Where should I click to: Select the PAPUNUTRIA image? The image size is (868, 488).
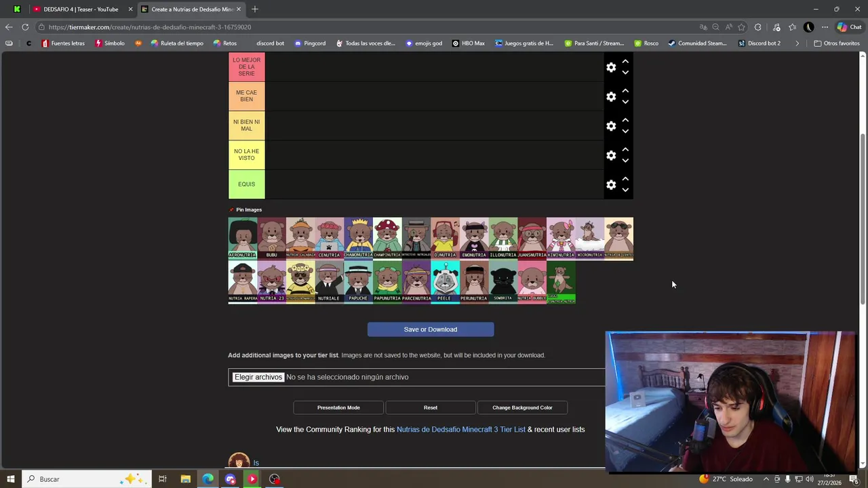[x=387, y=282]
